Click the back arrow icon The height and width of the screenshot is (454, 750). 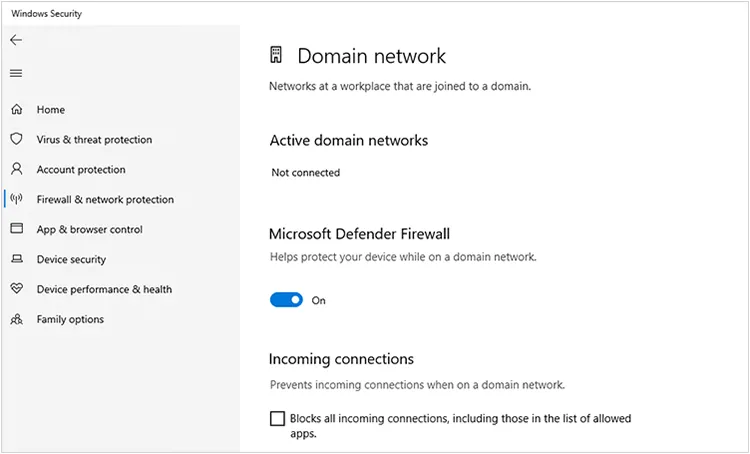(16, 40)
